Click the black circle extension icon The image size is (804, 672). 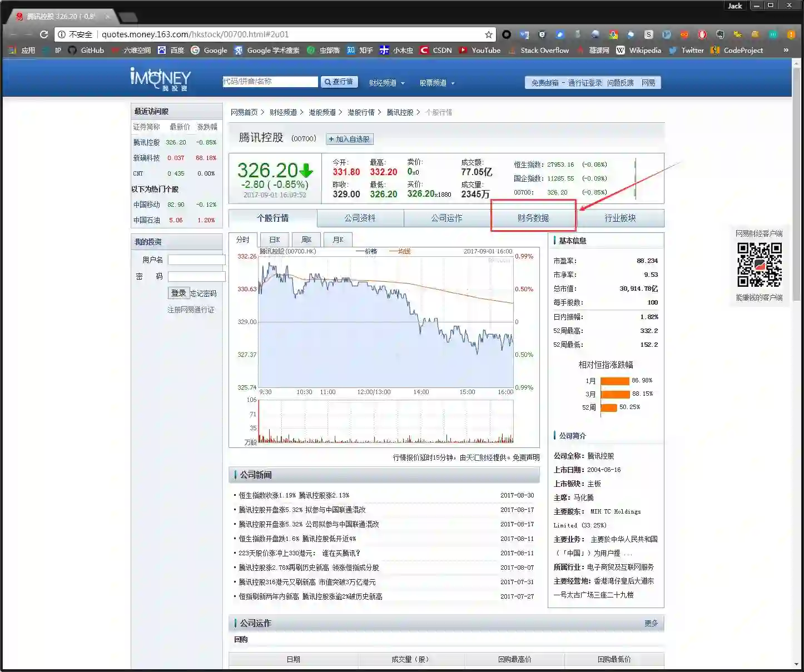click(507, 34)
